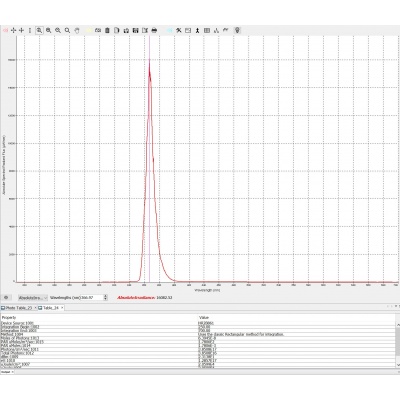Select the scissors trim tool
This screenshot has height=400, width=400.
coord(179,30)
